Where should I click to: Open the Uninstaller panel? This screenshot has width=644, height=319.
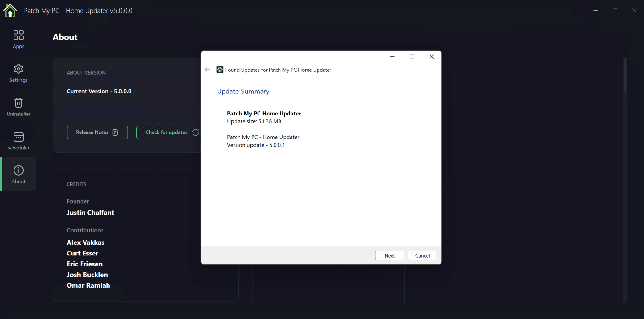pyautogui.click(x=18, y=107)
